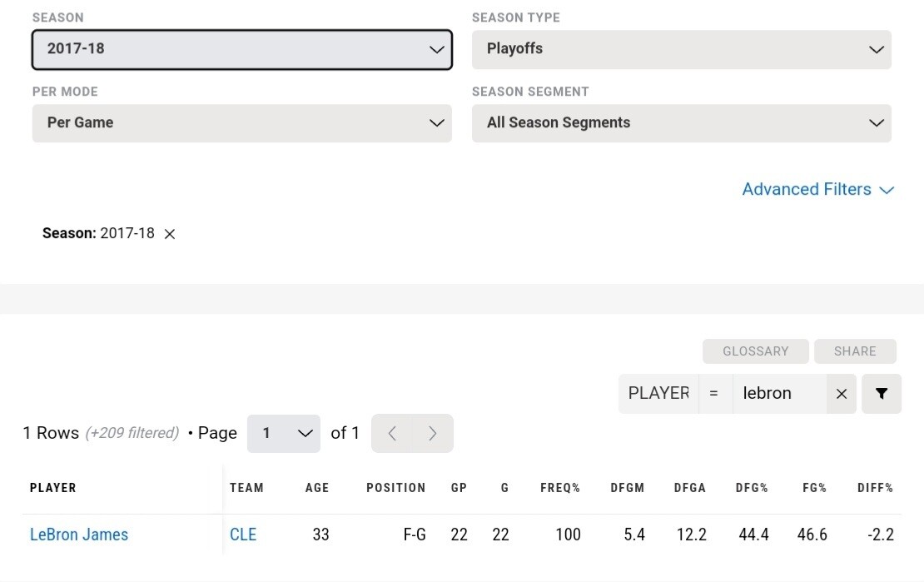
Task: Sort table by DFG% column
Action: pos(752,488)
